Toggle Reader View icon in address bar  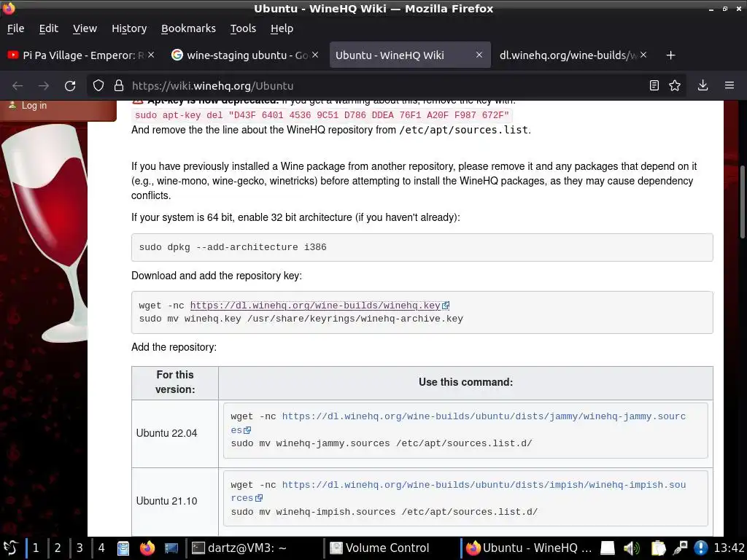tap(654, 85)
